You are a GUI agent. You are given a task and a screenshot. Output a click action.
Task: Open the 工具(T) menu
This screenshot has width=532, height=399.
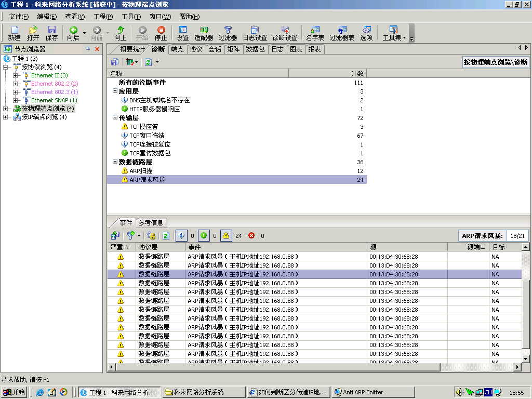pyautogui.click(x=131, y=17)
